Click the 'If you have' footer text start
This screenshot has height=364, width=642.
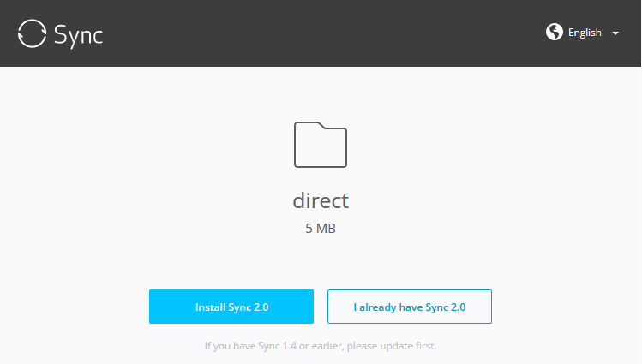pos(230,346)
